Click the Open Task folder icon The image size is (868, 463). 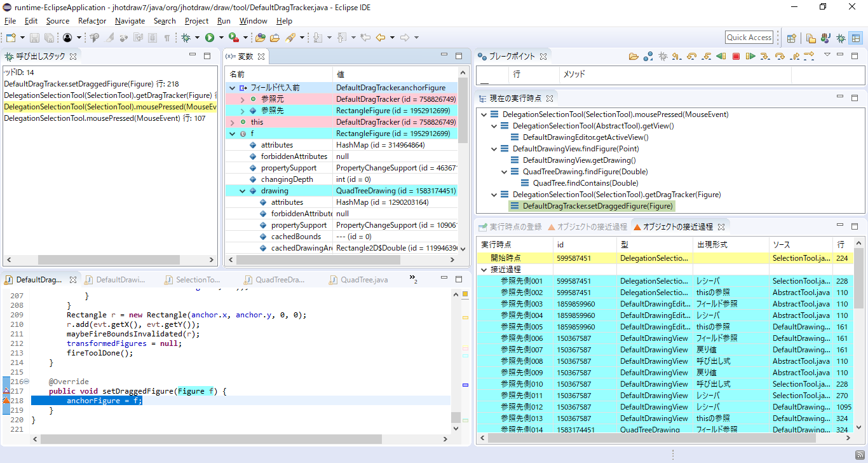pyautogui.click(x=275, y=38)
